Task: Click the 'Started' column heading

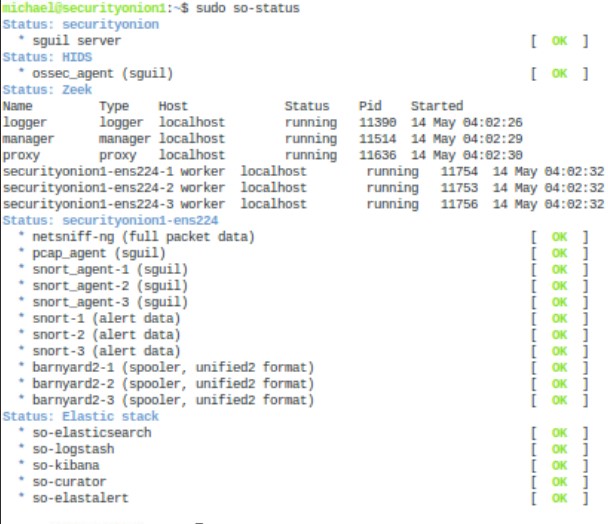Action: coord(437,106)
